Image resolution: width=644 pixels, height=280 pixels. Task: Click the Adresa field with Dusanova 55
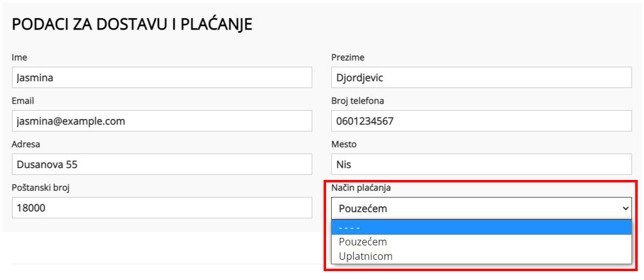(161, 164)
